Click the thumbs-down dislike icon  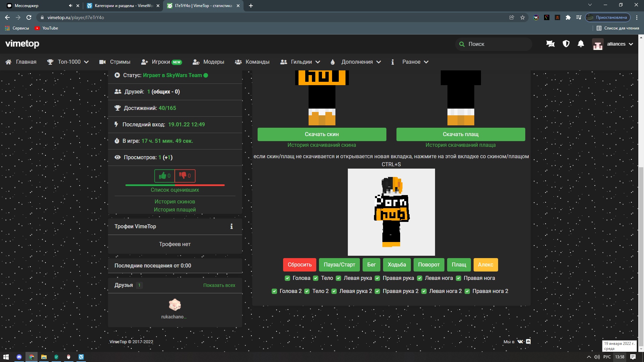pyautogui.click(x=183, y=176)
